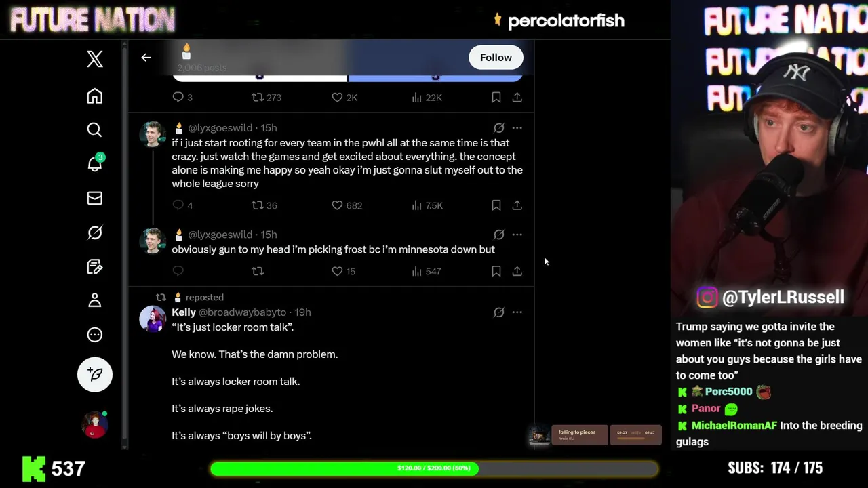The image size is (868, 488).
Task: Open avatar on pwhl rooting post
Action: coord(153,134)
